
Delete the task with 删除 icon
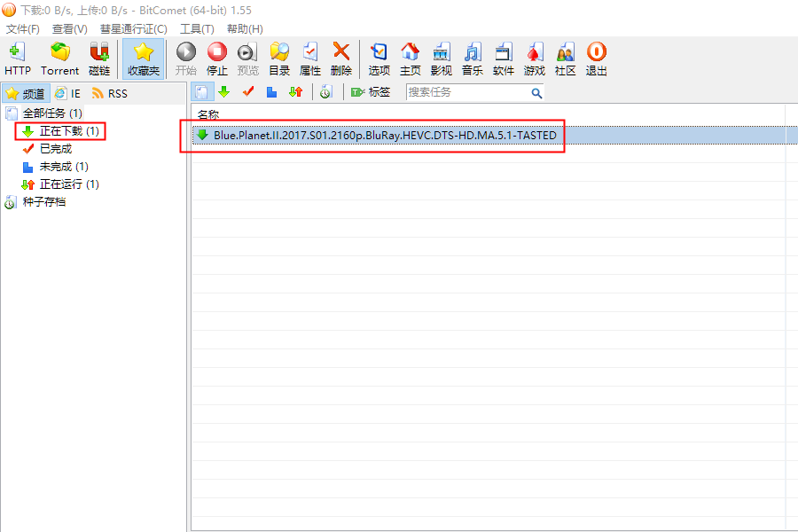tap(341, 59)
